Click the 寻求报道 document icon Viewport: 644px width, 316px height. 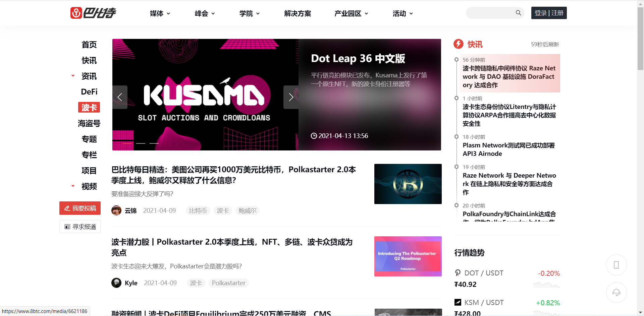(67, 227)
